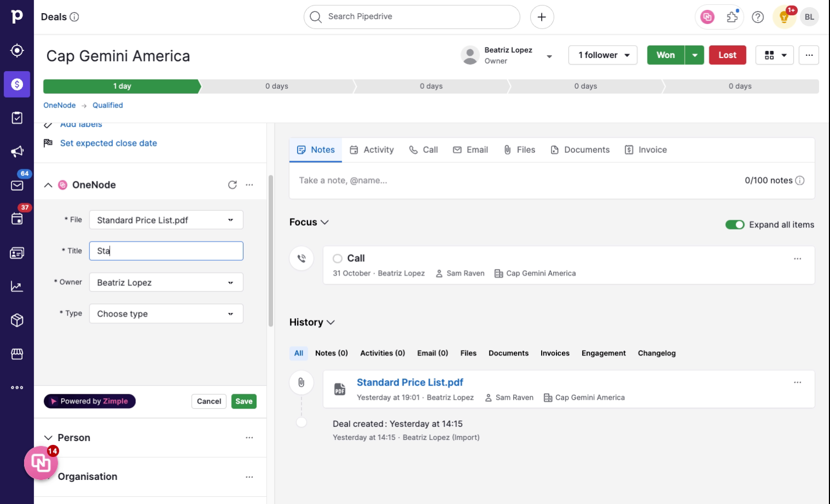Open Activities calendar icon with 37 badge
The width and height of the screenshot is (830, 504).
[x=17, y=219]
